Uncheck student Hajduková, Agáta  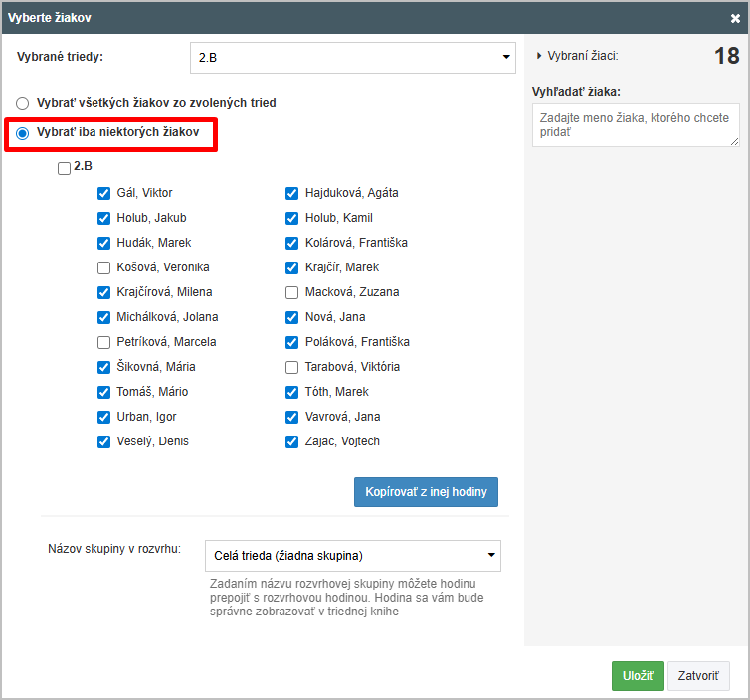pyautogui.click(x=291, y=193)
